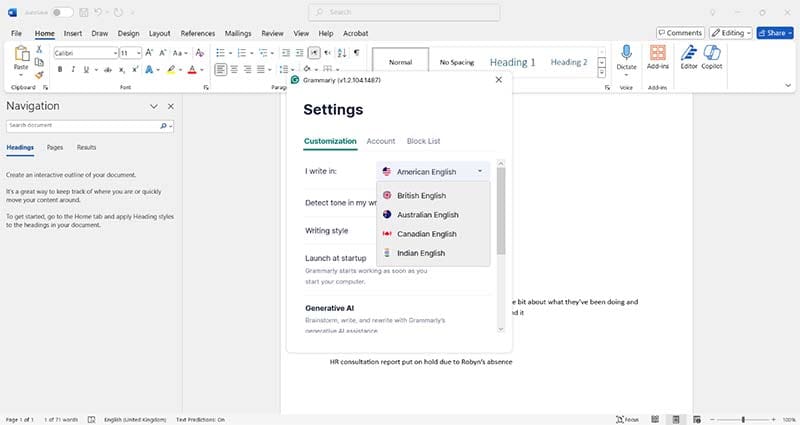Viewport: 800px width, 425px height.
Task: Select Australian English option
Action: [433, 215]
